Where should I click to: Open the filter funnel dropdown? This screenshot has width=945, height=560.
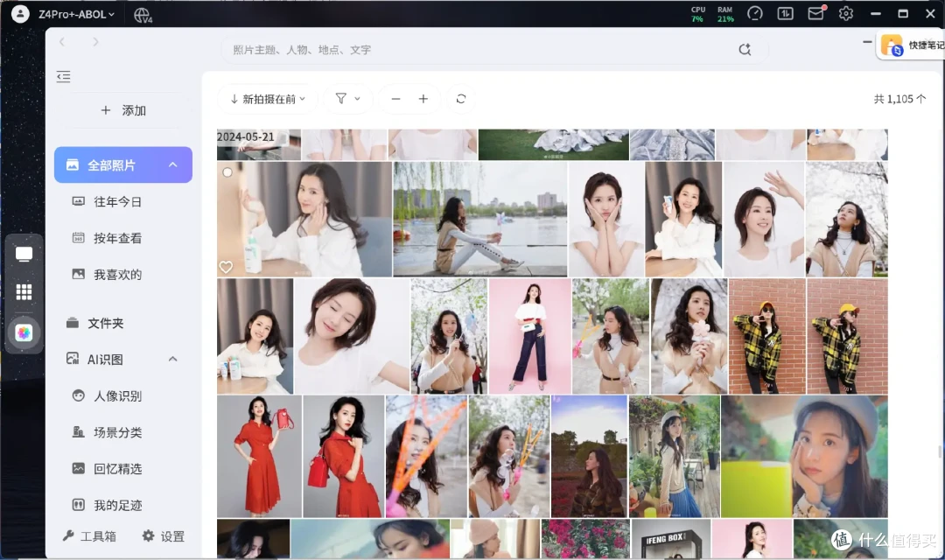347,99
